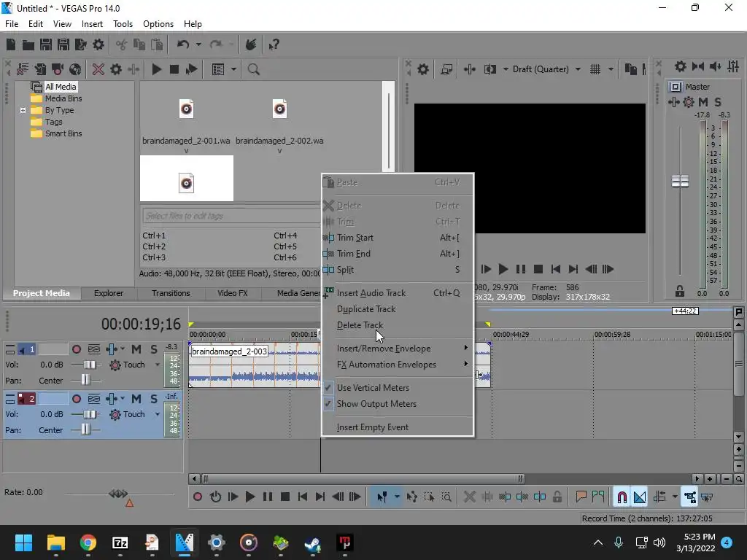Switch to the Video FX tab
The image size is (747, 560).
[x=233, y=293]
